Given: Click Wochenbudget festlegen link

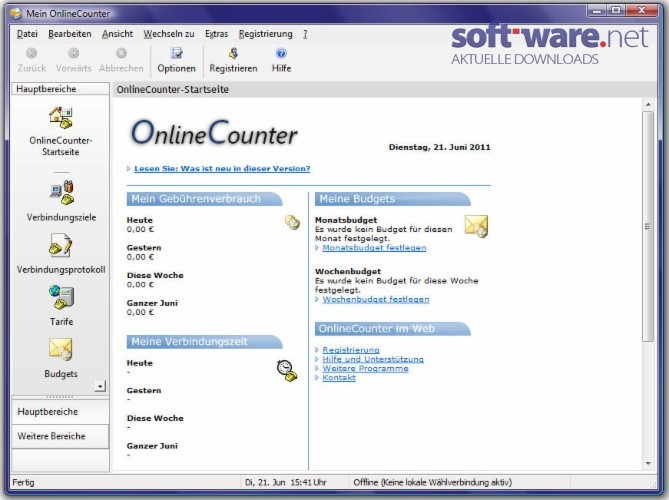Looking at the screenshot, I should click(x=376, y=299).
